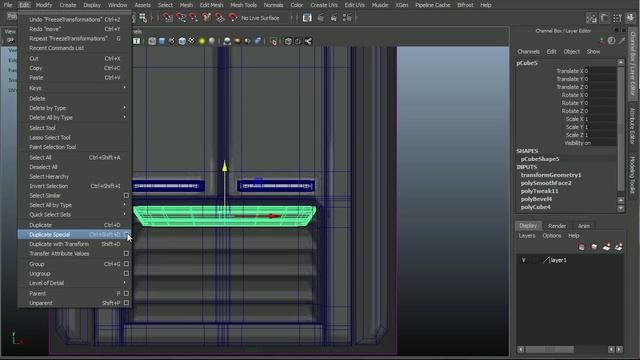Click Translate X value field
Viewport: 640px width, 360px height.
[x=600, y=71]
